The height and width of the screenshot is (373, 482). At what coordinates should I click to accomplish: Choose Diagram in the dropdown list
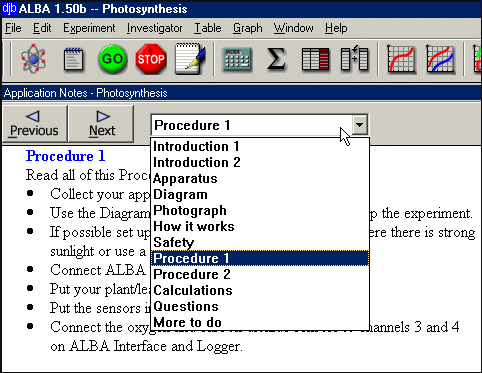click(260, 194)
